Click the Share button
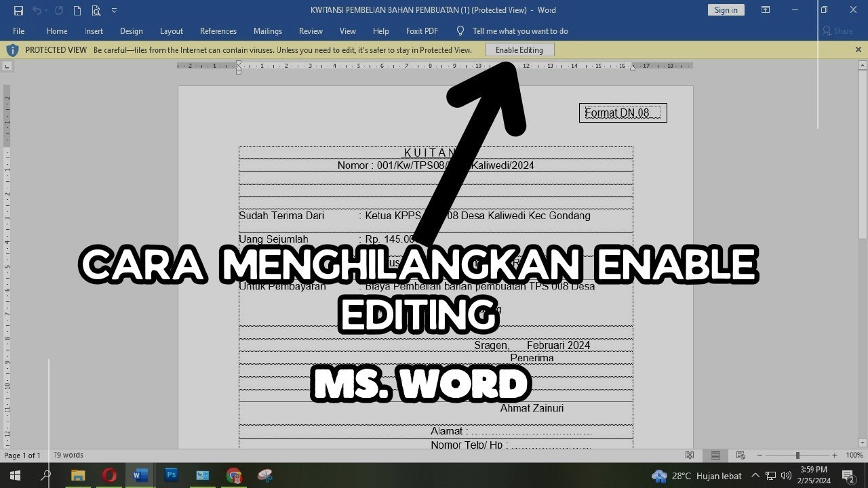Screen dimensions: 868x488 837,31
